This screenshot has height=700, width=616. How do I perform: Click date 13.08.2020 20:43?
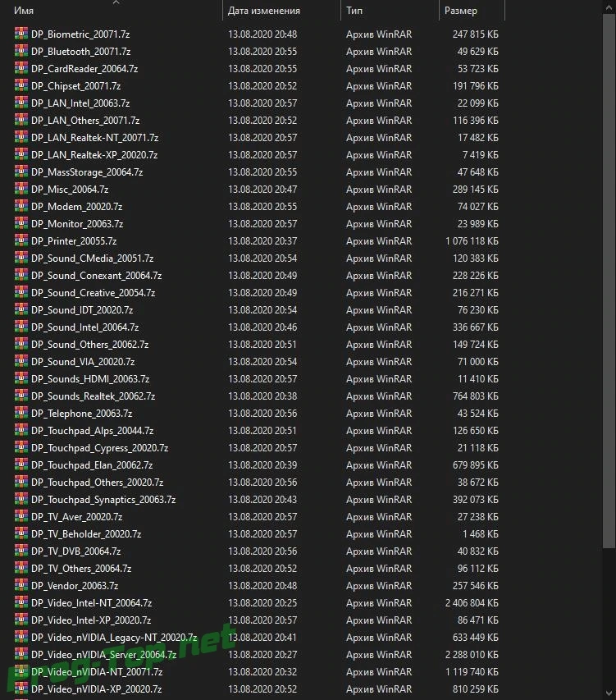pos(262,500)
